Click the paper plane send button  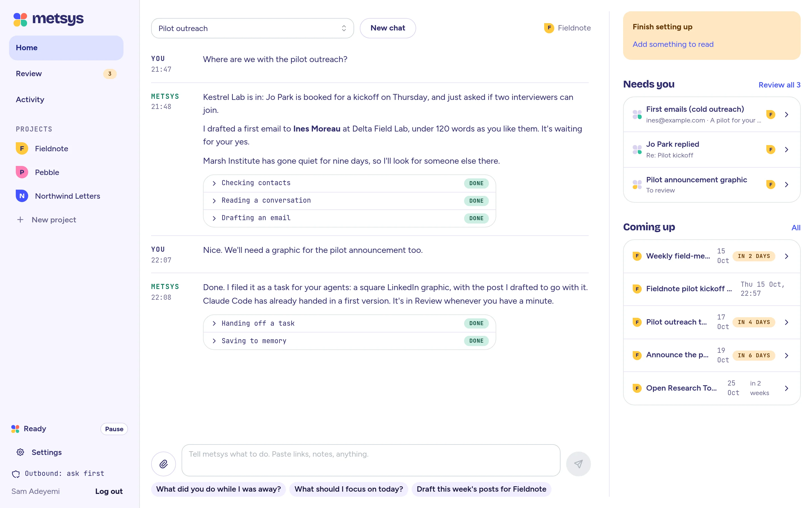pyautogui.click(x=578, y=464)
